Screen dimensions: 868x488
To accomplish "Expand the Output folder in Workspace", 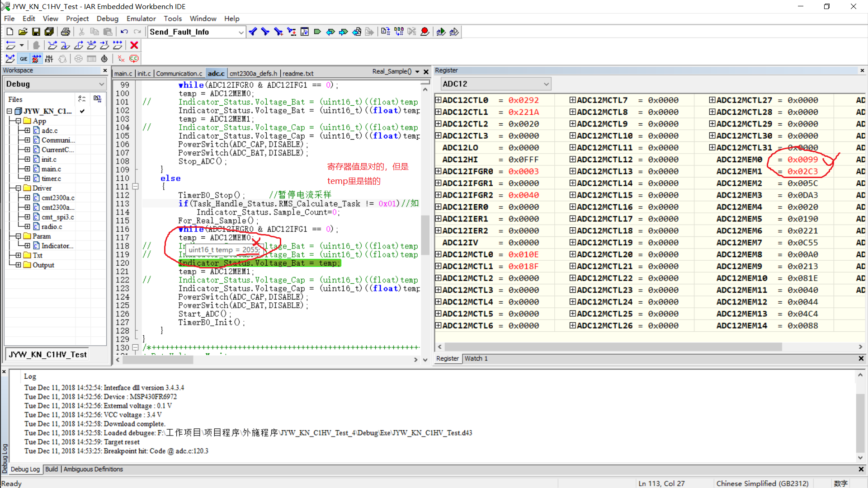I will click(x=18, y=265).
